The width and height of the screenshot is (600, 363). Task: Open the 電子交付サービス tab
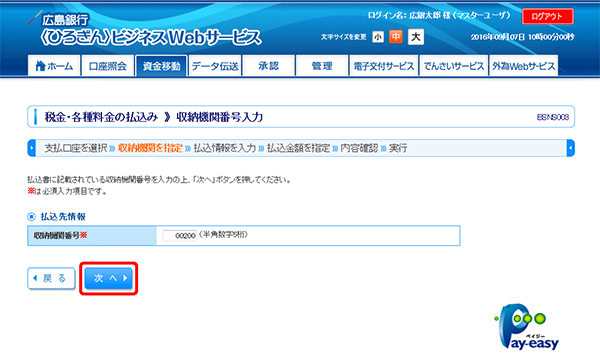coord(383,66)
